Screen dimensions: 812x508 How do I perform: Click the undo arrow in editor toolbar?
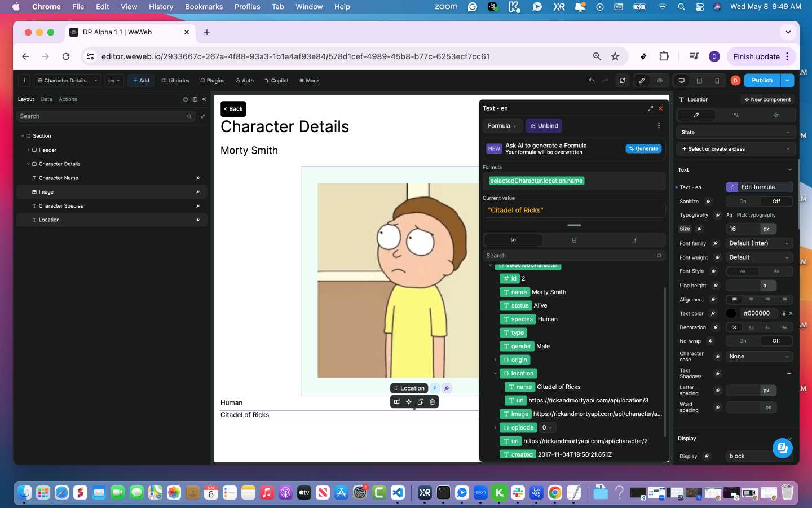coord(592,81)
